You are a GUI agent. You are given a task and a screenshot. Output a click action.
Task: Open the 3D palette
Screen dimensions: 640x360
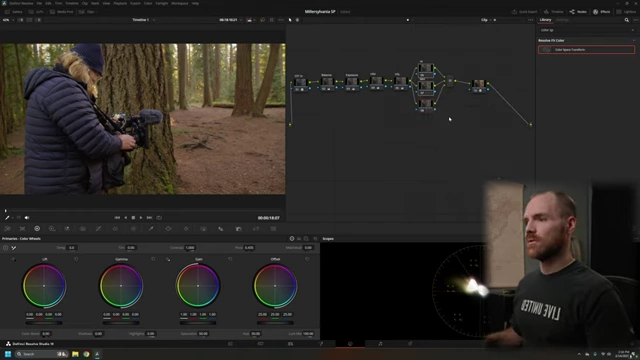coord(273,229)
